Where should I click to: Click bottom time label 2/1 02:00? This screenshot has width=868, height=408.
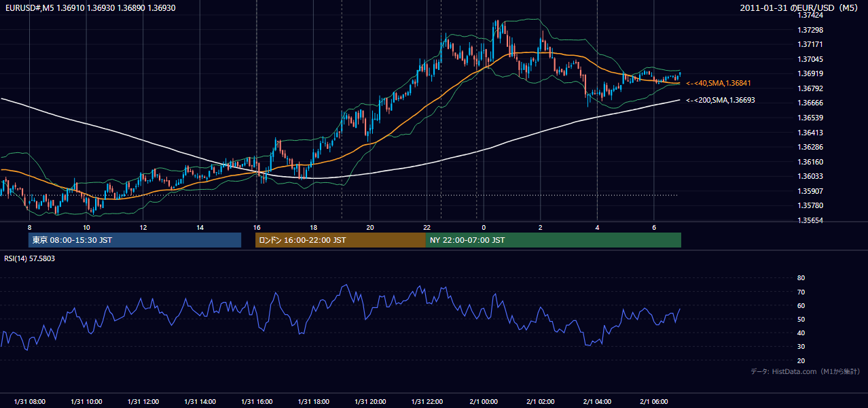click(x=540, y=402)
